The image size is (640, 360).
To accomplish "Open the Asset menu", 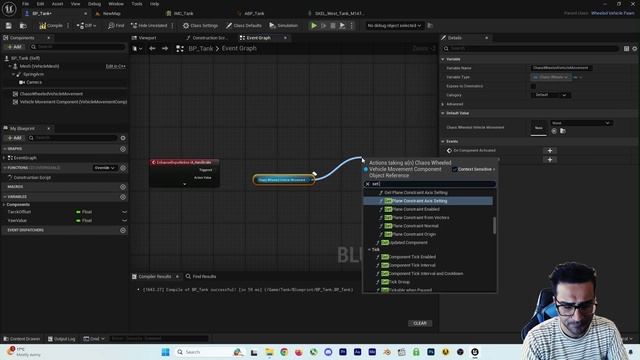I will 57,4.
